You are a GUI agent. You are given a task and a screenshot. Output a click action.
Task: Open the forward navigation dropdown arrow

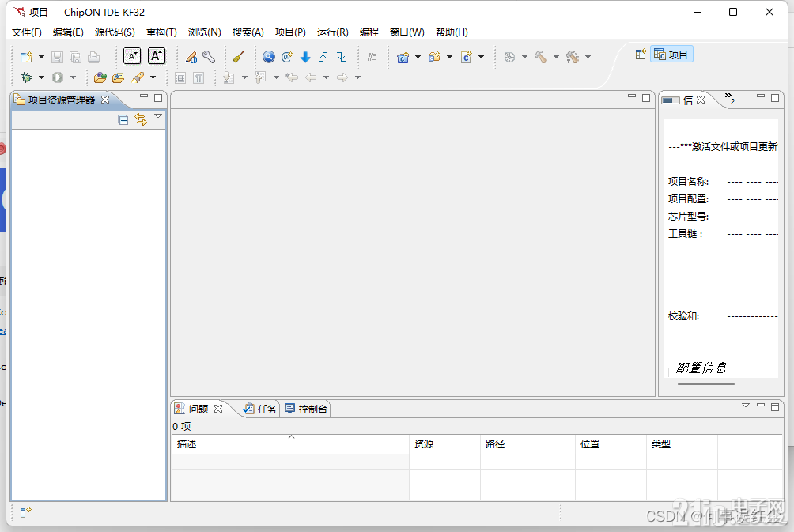click(x=357, y=77)
